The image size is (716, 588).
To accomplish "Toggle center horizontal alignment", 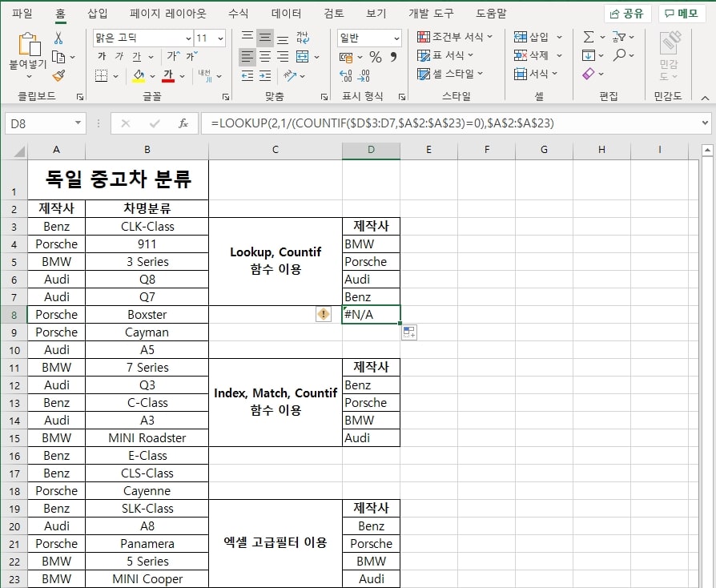I will [265, 57].
